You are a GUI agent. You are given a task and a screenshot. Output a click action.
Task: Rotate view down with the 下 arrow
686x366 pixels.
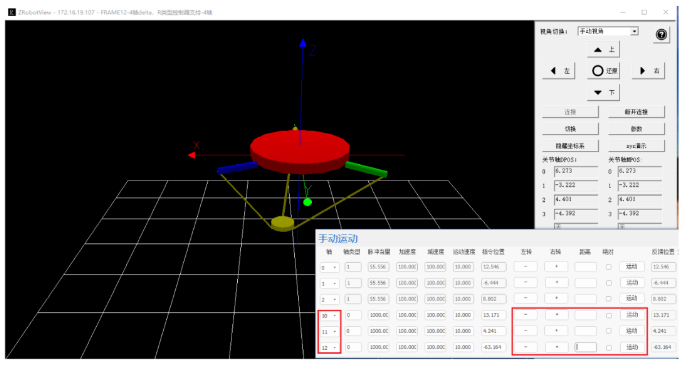coord(603,92)
